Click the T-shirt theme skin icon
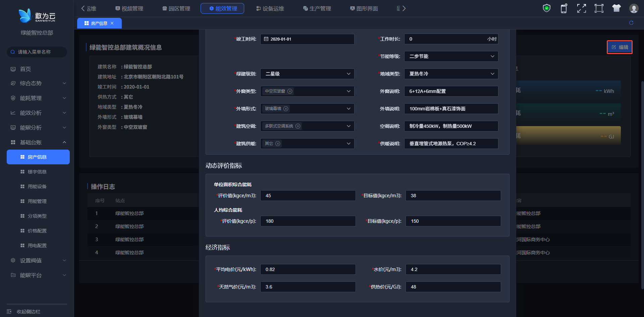This screenshot has width=644, height=317. click(x=616, y=8)
